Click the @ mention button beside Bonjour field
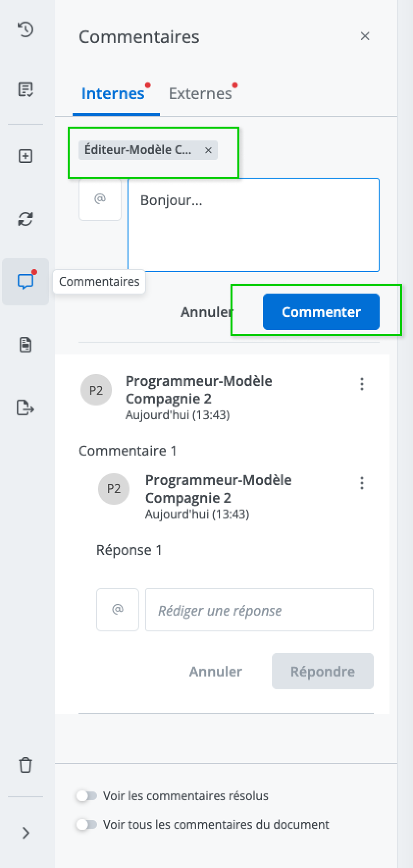 100,199
